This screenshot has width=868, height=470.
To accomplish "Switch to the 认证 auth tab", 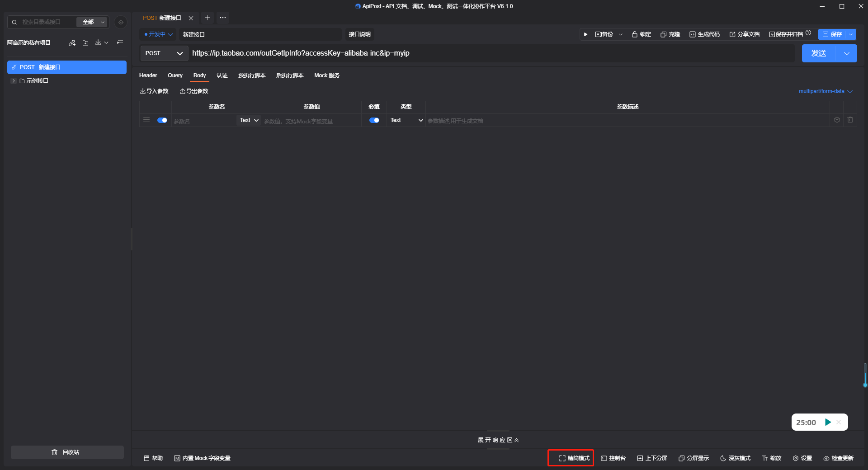I will [x=222, y=75].
